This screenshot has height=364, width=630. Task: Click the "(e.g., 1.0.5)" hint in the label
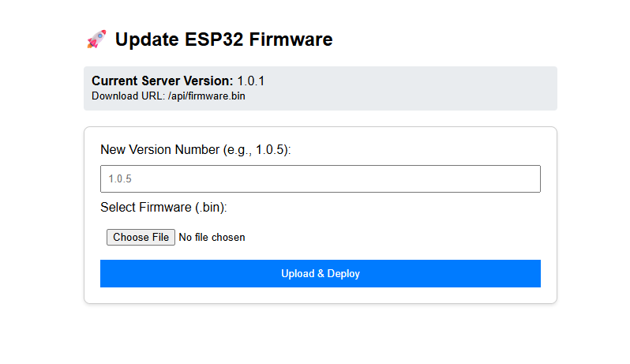click(258, 150)
